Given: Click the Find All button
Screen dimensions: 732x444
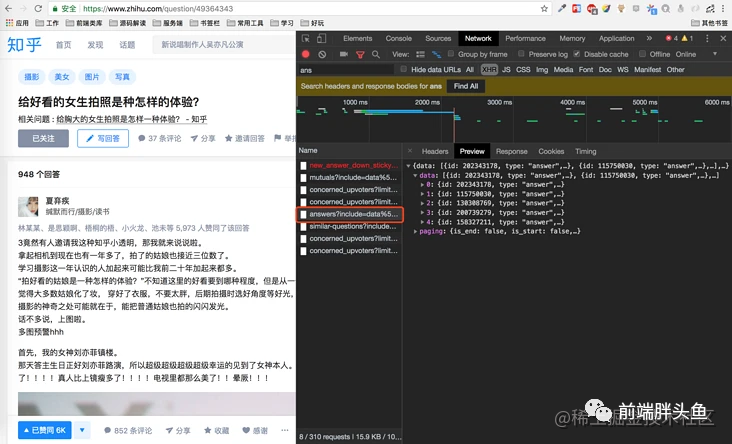Looking at the screenshot, I should 466,86.
